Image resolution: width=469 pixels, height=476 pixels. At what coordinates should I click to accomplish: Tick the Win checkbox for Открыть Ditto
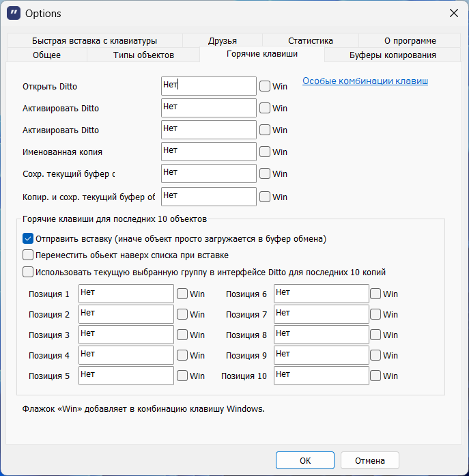(265, 87)
